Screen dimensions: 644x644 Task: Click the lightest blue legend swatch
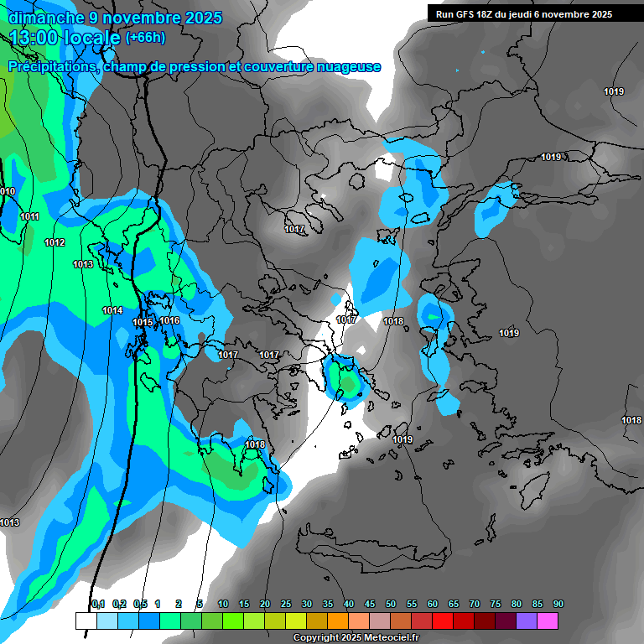[106, 621]
